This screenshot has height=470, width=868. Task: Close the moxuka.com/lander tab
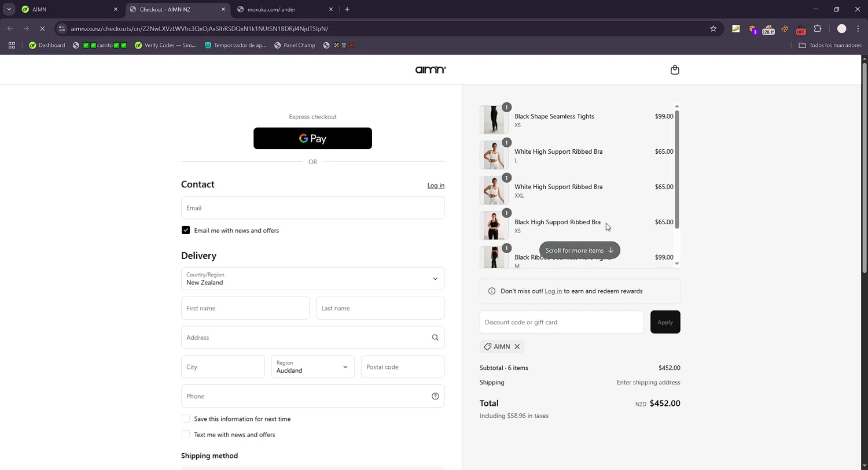331,9
